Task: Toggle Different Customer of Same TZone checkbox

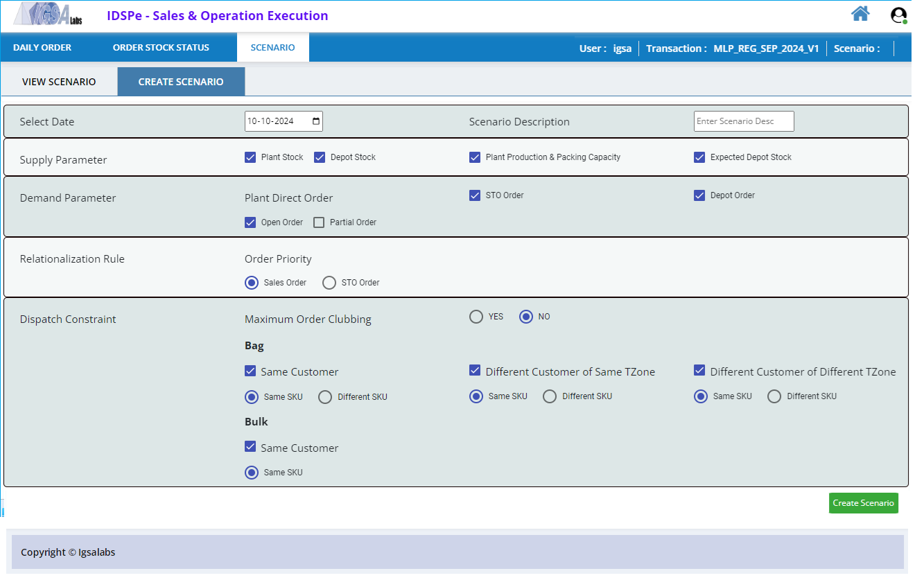Action: pos(475,371)
